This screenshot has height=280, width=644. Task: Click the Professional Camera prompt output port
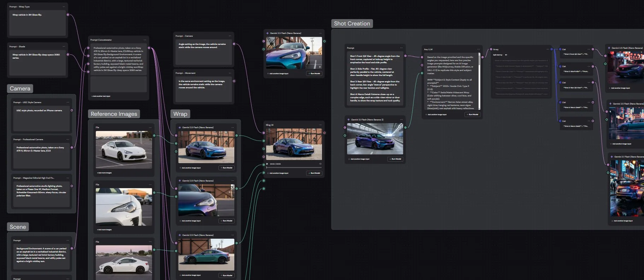[72, 148]
